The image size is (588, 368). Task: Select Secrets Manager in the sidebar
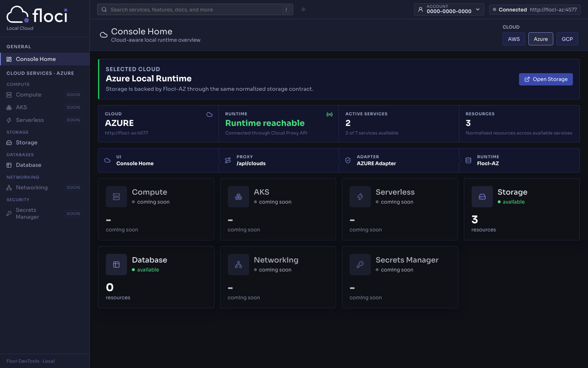coord(45,213)
